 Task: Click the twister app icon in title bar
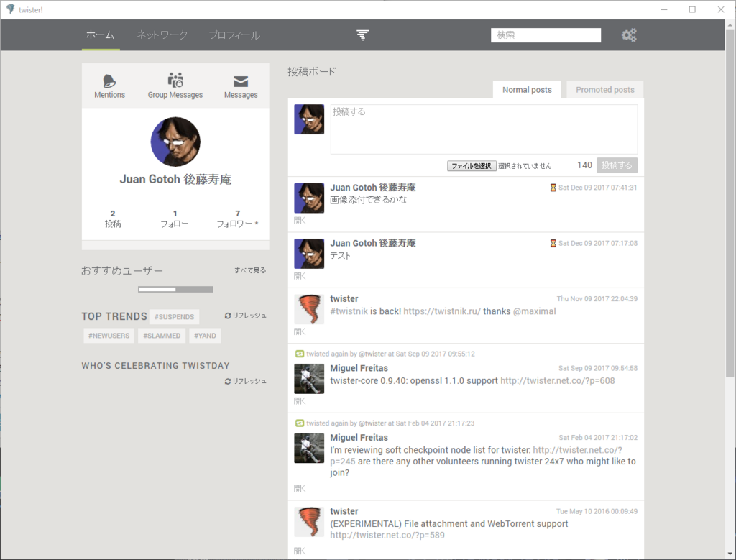click(10, 9)
